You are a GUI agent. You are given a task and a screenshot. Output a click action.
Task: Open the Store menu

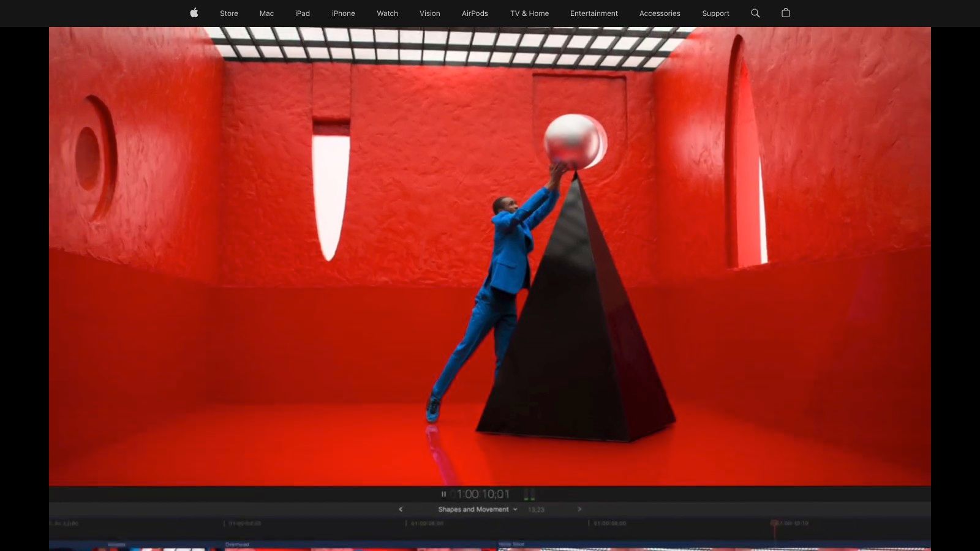[x=228, y=13]
